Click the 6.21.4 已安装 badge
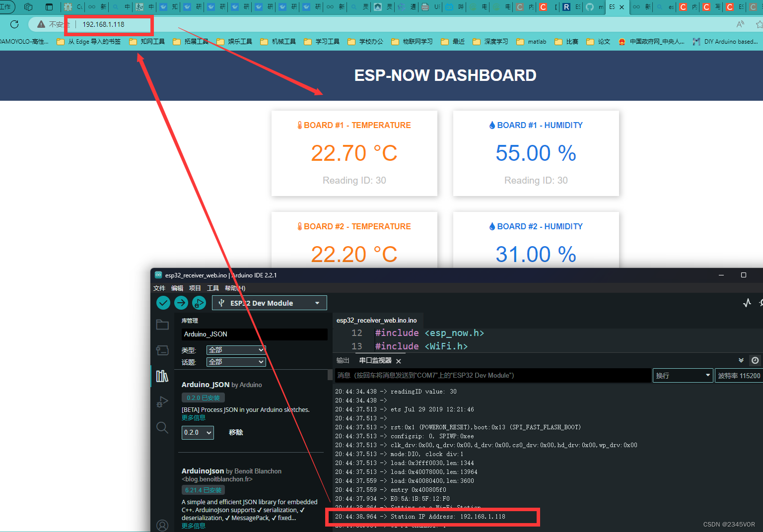 [x=203, y=490]
